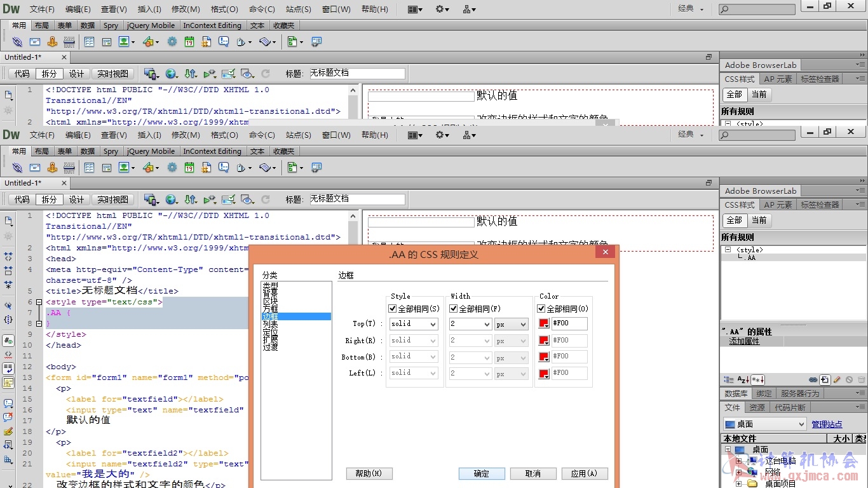Collapse the 桌面 root node in Files tree
868x488 pixels.
tap(727, 449)
